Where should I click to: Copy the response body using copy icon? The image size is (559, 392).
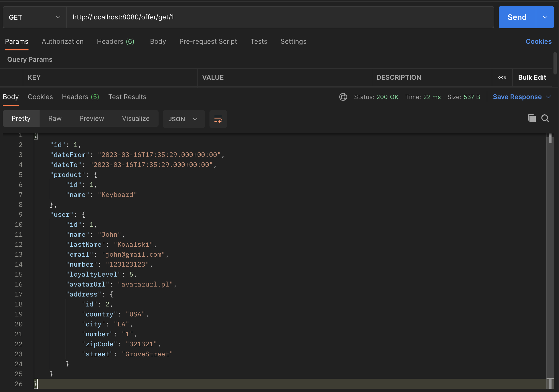(531, 118)
